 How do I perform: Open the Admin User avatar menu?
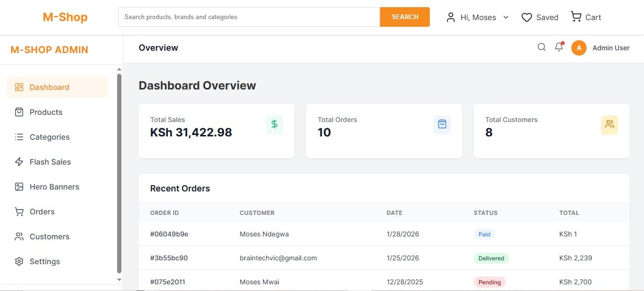pyautogui.click(x=579, y=48)
